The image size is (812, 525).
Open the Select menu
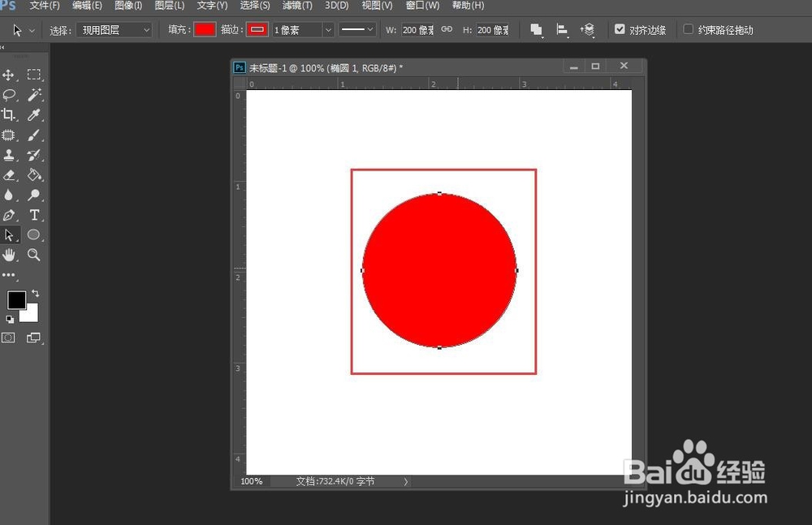255,6
